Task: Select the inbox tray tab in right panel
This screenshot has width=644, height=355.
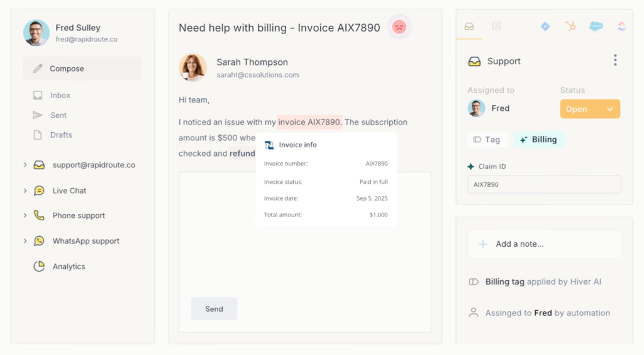Action: coord(469,26)
